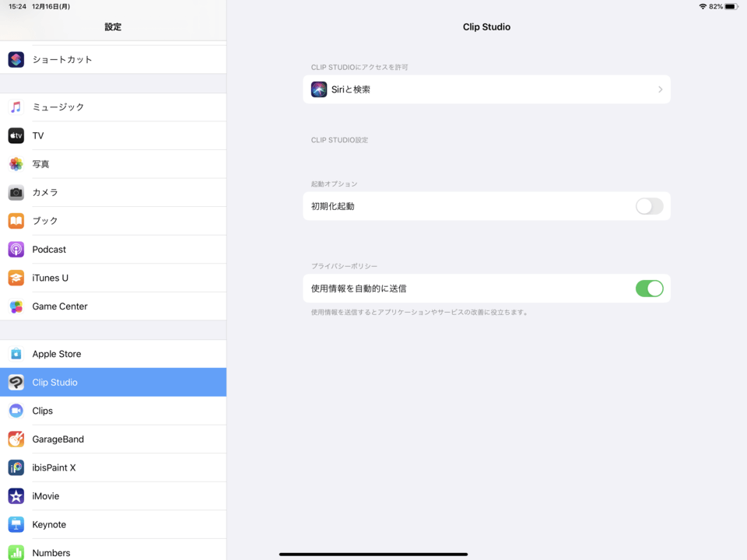Tap the Shortcuts app icon
This screenshot has width=747, height=560.
click(x=16, y=60)
